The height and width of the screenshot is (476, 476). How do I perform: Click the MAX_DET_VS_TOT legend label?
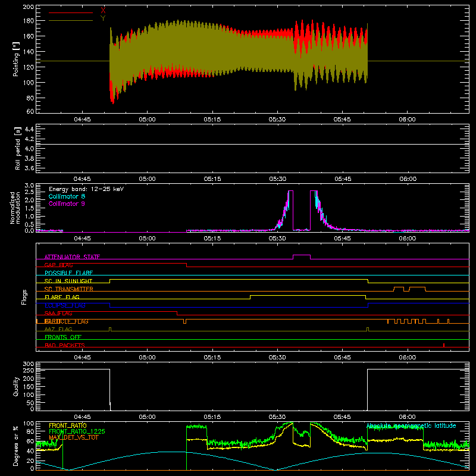(x=73, y=437)
